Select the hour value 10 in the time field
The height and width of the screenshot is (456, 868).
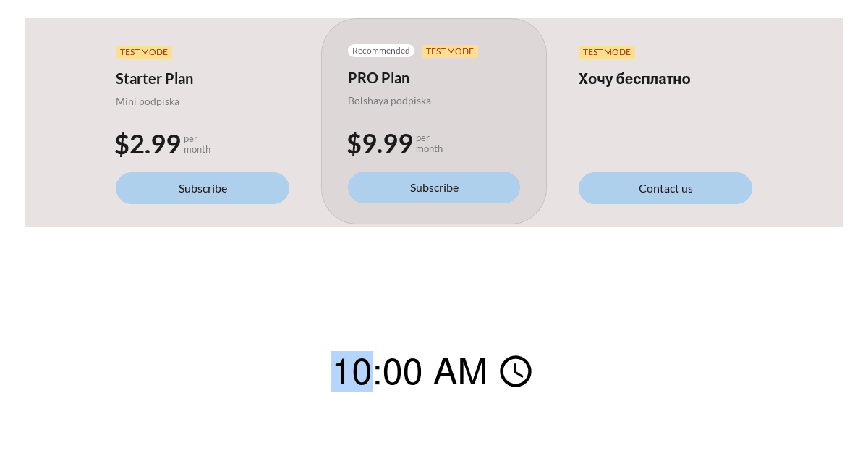coord(352,371)
